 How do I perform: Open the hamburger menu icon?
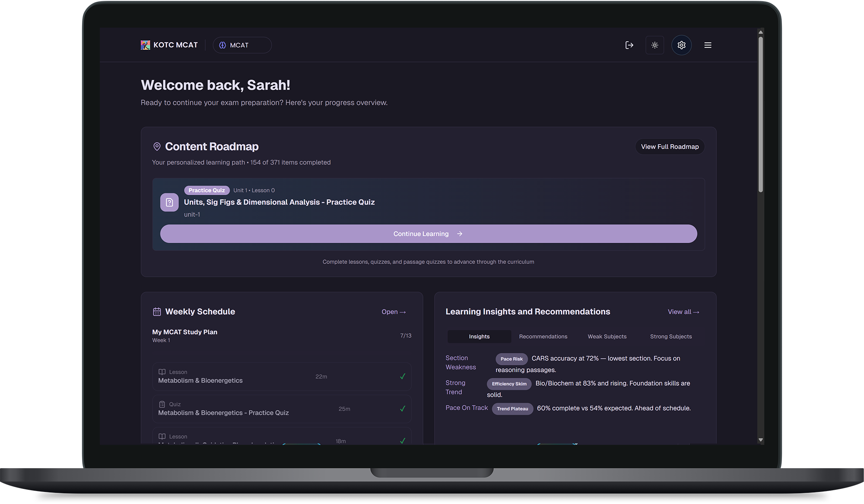click(708, 45)
